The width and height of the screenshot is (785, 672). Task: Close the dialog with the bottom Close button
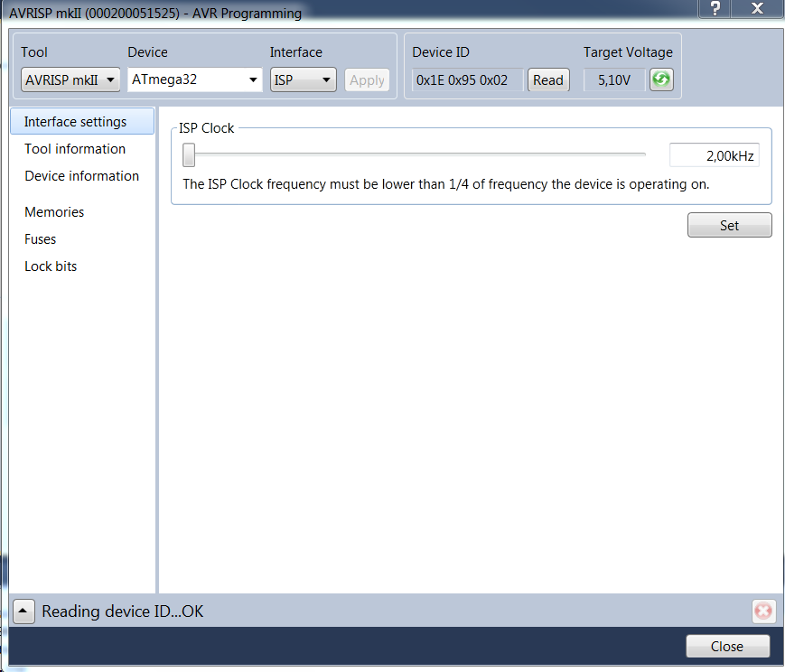(x=727, y=646)
